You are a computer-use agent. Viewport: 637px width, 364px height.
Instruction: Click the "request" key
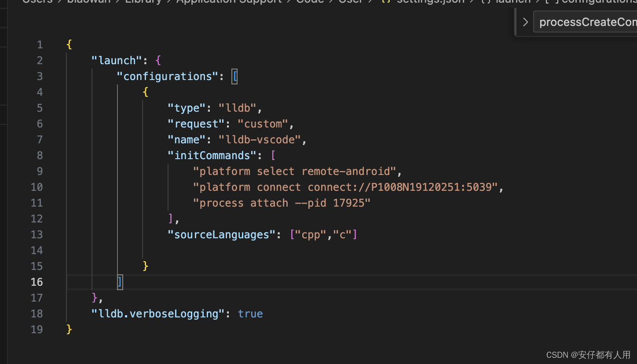coord(196,124)
